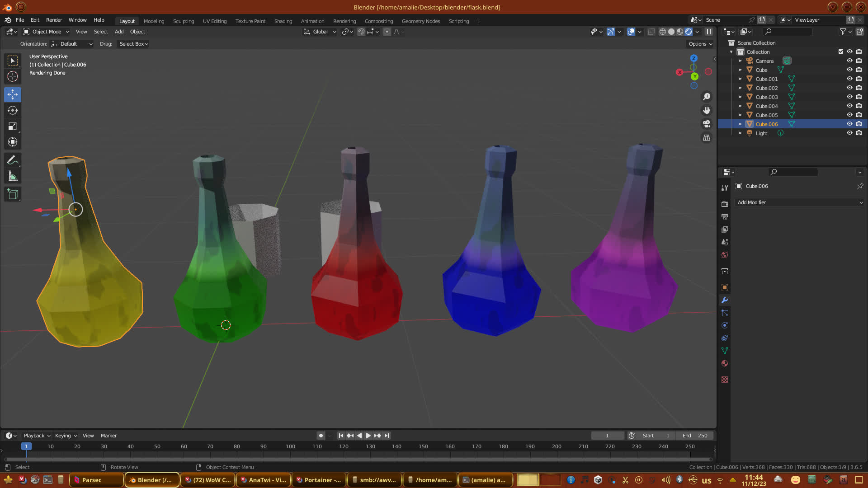The image size is (868, 488).
Task: Hide Cube.003 in viewport
Action: [849, 97]
